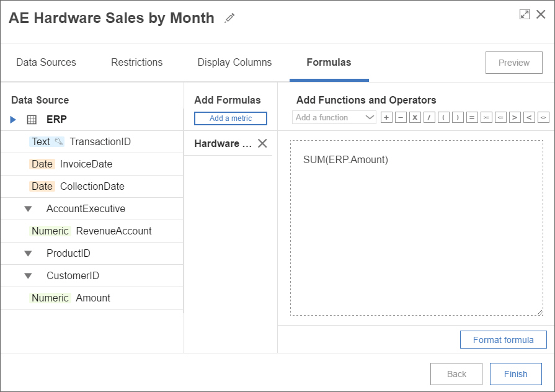Insert the multiplication operator

point(415,117)
